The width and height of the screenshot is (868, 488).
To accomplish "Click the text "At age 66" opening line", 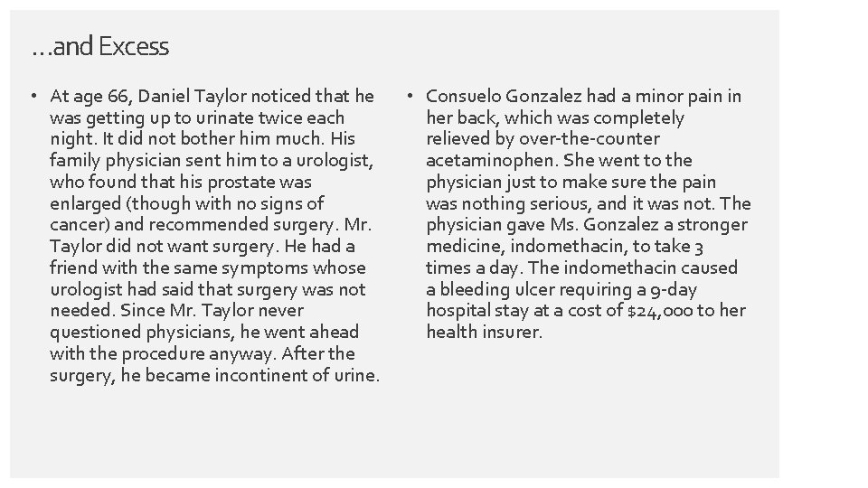I will coord(90,97).
